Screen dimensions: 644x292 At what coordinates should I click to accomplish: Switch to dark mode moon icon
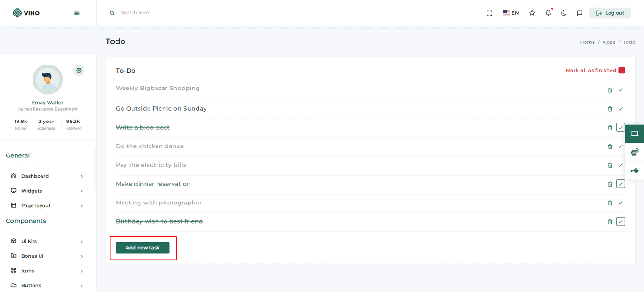click(564, 13)
